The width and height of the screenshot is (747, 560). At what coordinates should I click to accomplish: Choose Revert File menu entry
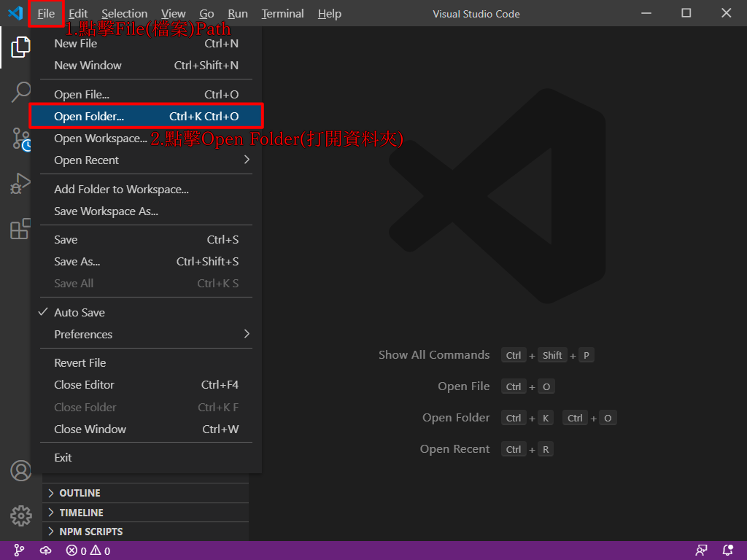(146, 363)
